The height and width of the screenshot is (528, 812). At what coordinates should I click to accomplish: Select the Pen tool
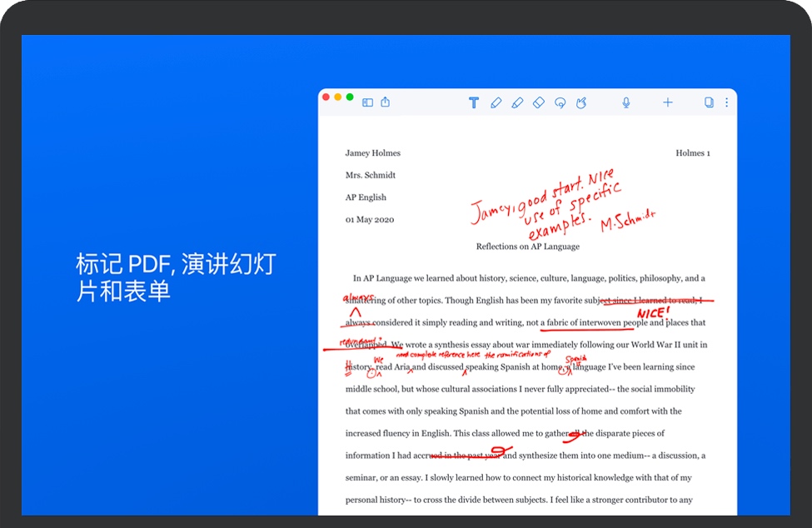click(x=496, y=102)
